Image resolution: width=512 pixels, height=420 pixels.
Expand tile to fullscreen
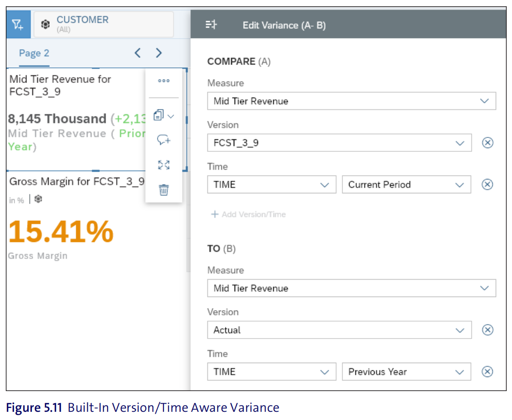click(163, 165)
